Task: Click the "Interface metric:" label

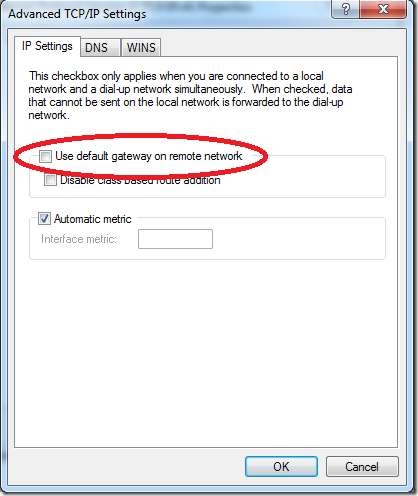Action: pyautogui.click(x=79, y=239)
